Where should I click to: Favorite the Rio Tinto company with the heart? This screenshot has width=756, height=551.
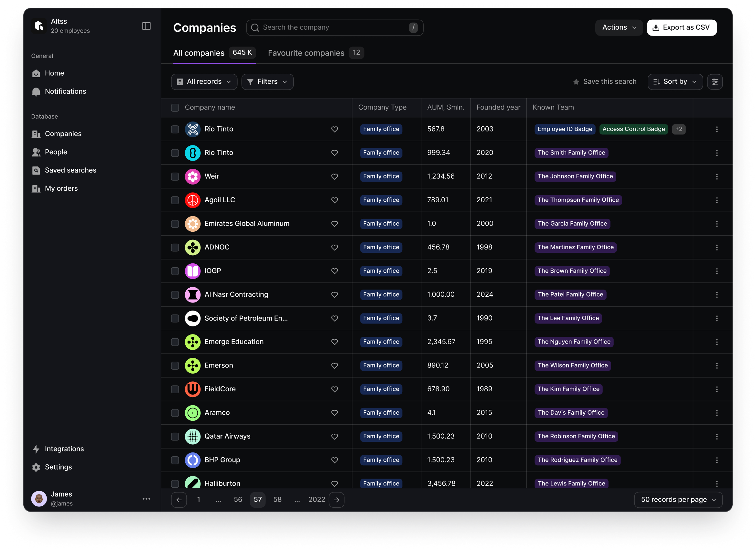tap(335, 129)
